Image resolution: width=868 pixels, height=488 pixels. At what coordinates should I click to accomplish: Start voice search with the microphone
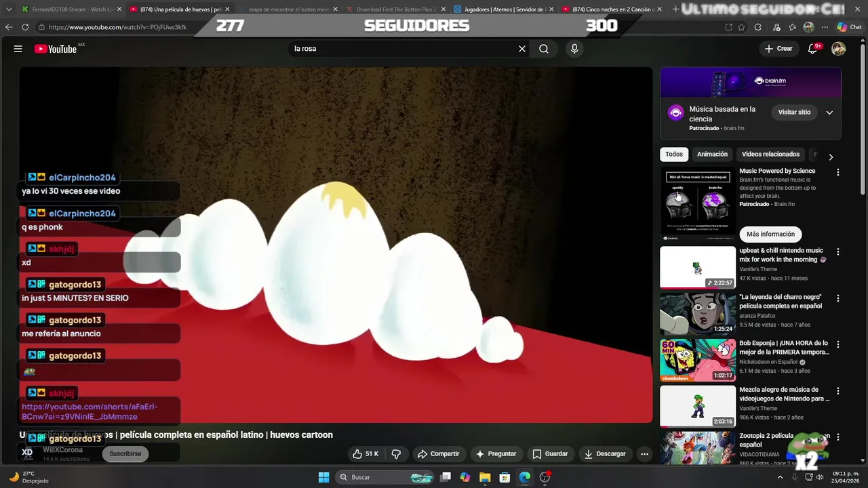(574, 49)
